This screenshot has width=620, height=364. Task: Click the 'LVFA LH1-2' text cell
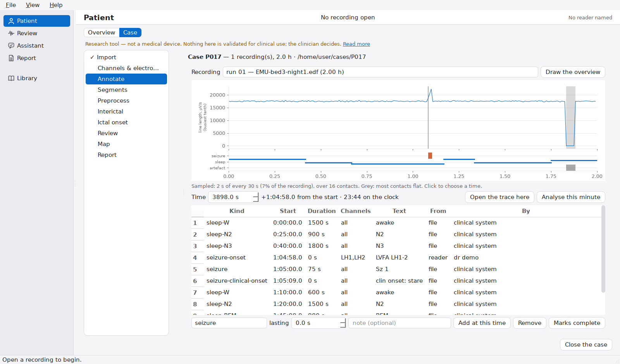point(399,258)
